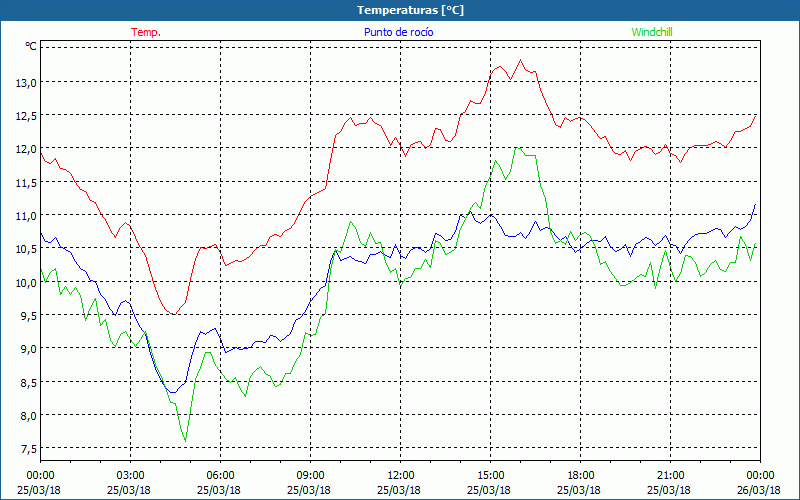Click the '9,0' y-axis value

(x=29, y=349)
